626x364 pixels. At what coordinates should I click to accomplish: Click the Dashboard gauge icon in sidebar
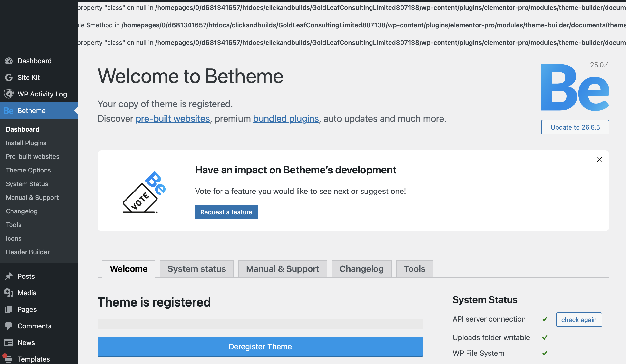tap(9, 61)
